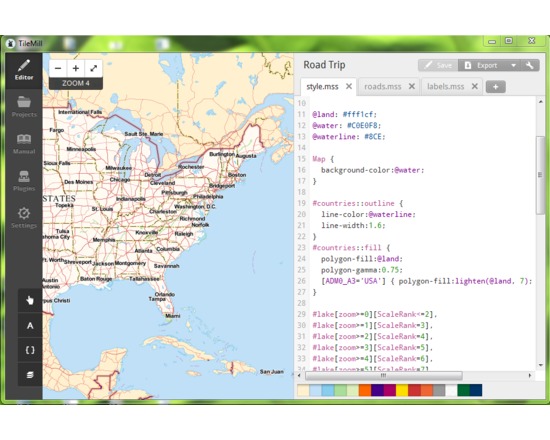Click the '@water: #C0E0F8;' code line
The width and height of the screenshot is (550, 440).
click(347, 126)
